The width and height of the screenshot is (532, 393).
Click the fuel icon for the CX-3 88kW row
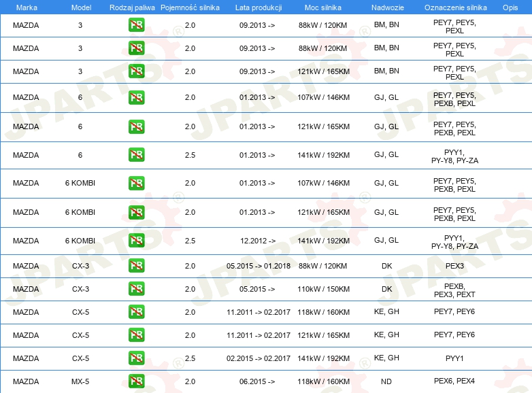pos(136,266)
